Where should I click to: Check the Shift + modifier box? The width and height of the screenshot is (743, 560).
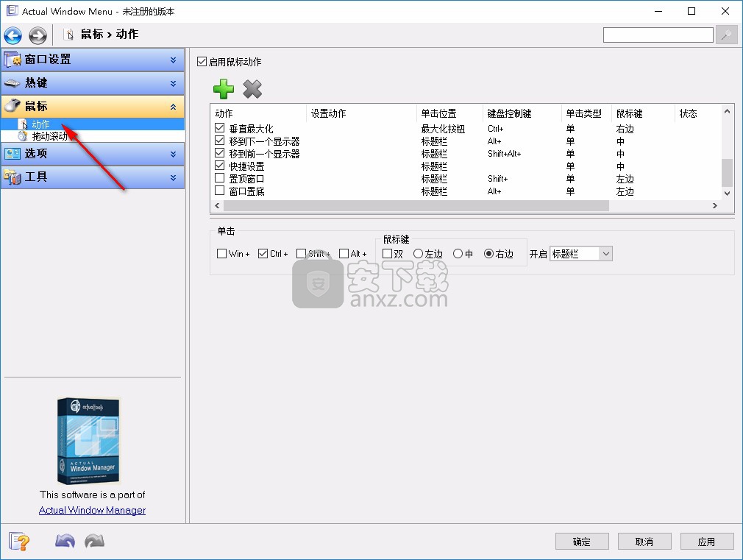pos(301,254)
